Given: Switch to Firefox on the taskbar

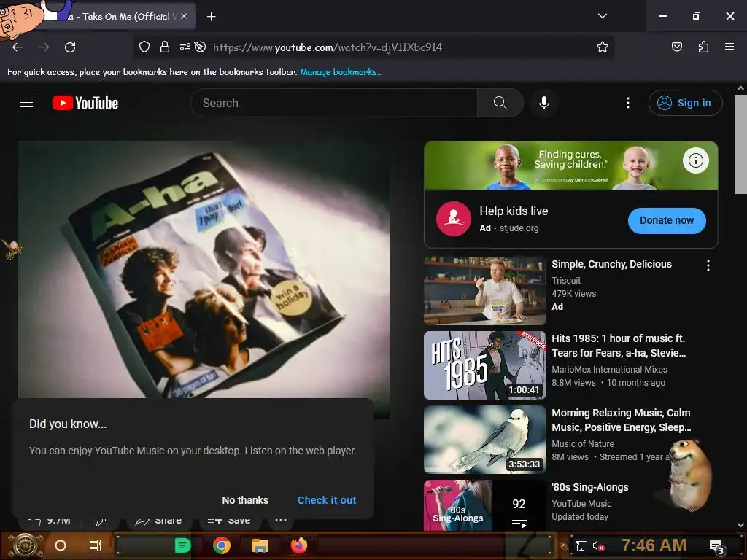Looking at the screenshot, I should 299,545.
